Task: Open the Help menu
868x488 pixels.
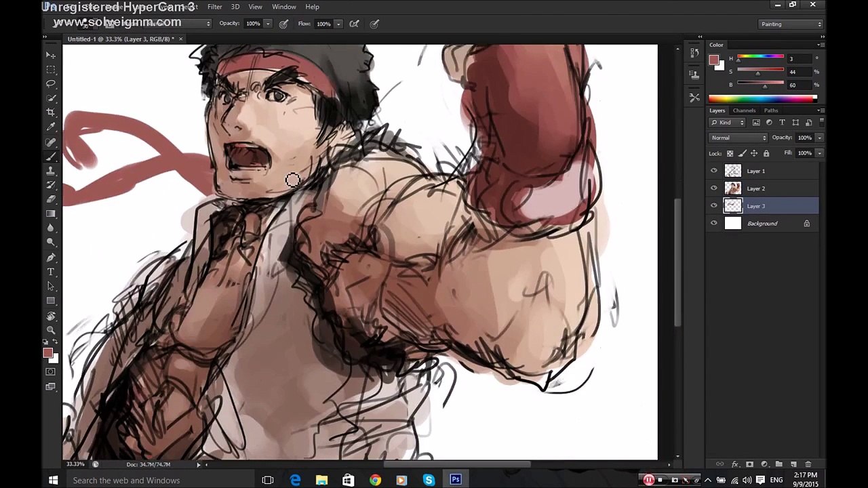Action: [x=312, y=7]
